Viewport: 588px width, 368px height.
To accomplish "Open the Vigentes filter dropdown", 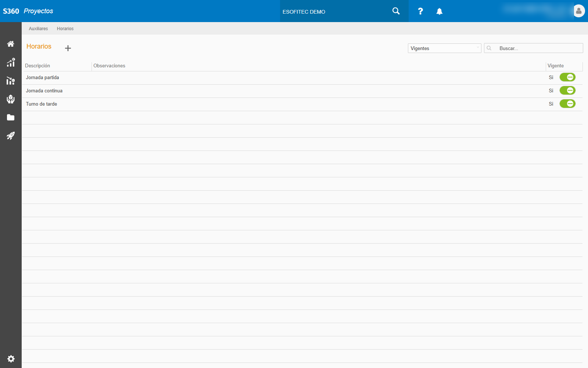I will coord(444,48).
